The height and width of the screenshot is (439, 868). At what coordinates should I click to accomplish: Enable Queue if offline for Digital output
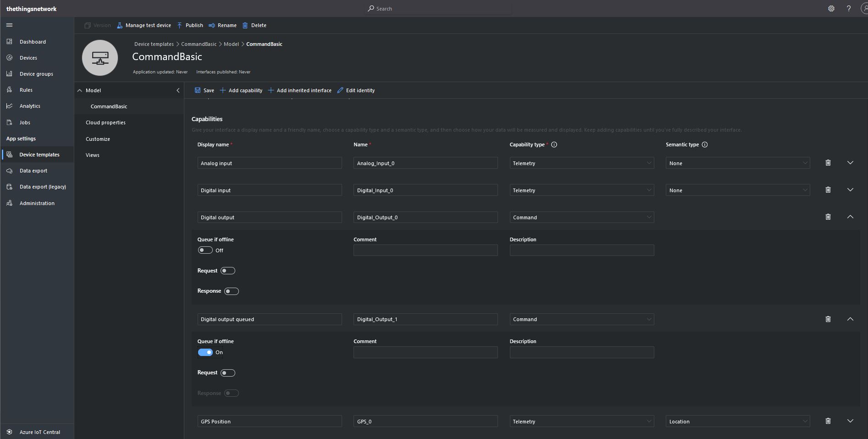[x=205, y=250]
